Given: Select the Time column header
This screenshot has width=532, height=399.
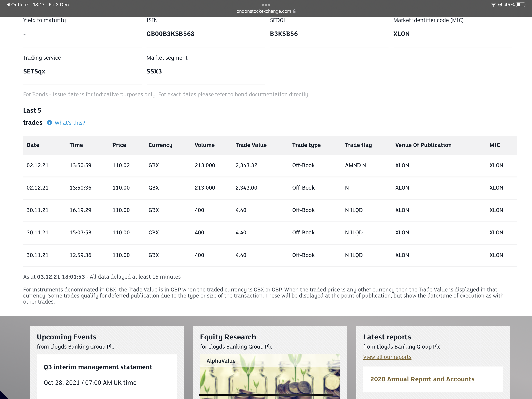Looking at the screenshot, I should tap(76, 145).
